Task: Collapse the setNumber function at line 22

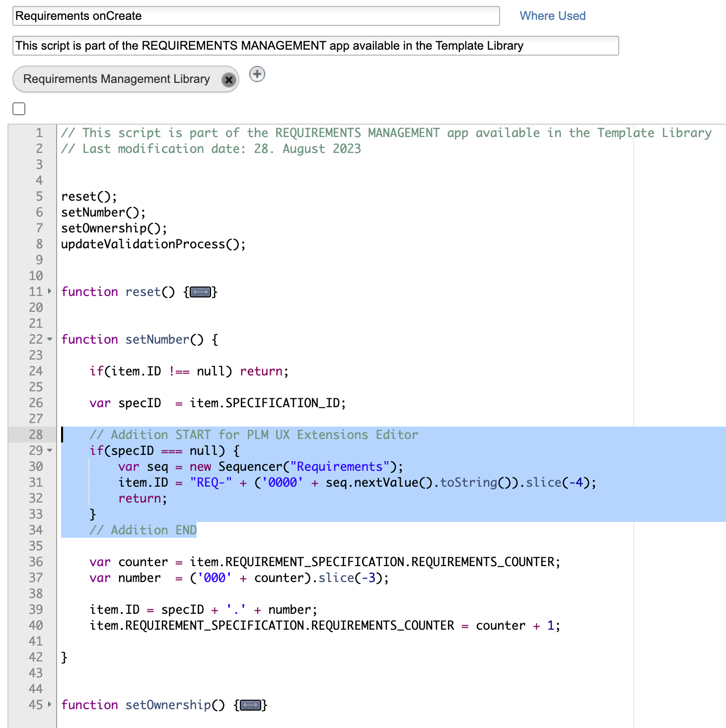Action: coord(50,339)
